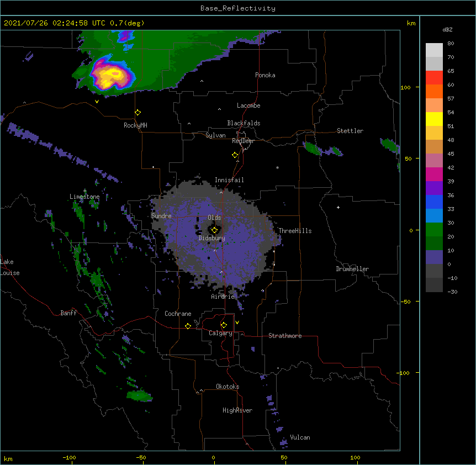Click the light gray 80 dBZ legend swatch
The image size is (476, 465).
[x=434, y=50]
